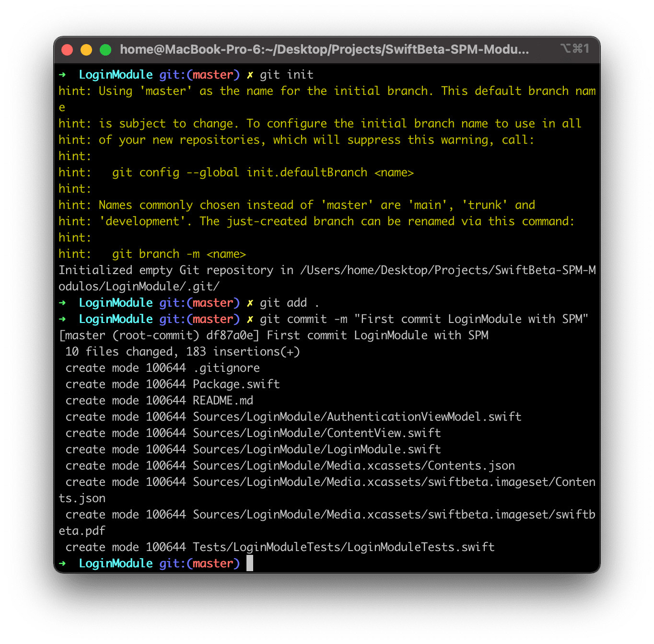Screen dimensions: 654x644
Task: Click the blinking terminal cursor block
Action: pos(250,563)
